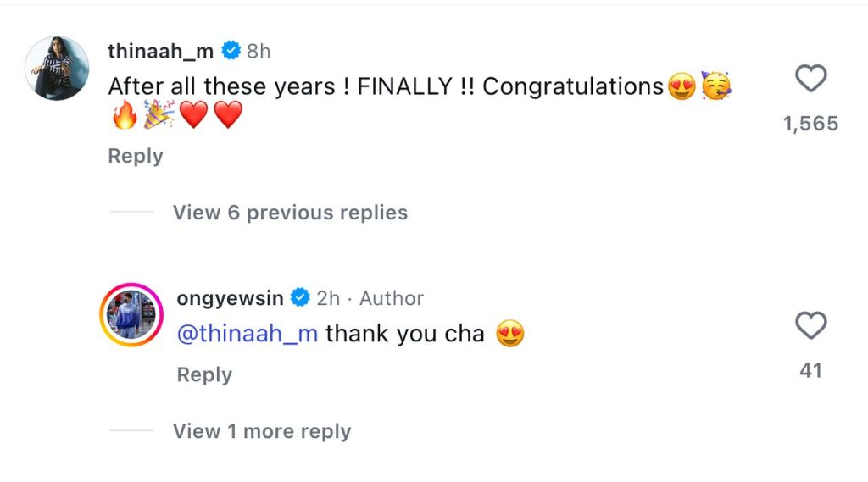View the 1,565 likes list

coord(810,124)
